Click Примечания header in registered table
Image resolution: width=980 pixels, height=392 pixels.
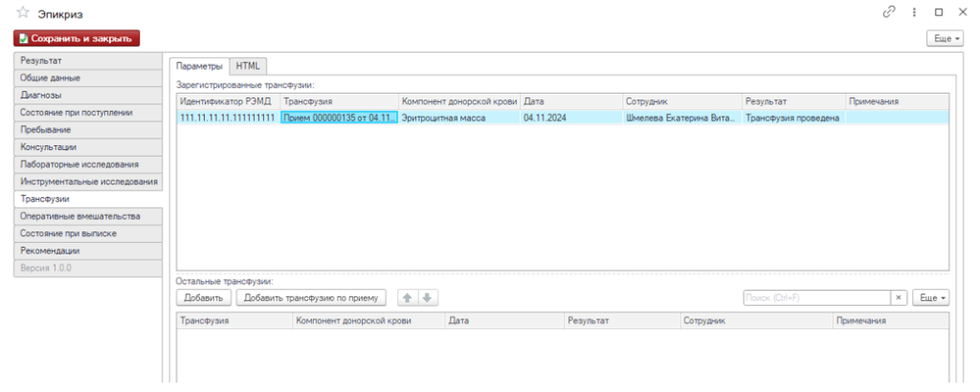click(898, 101)
